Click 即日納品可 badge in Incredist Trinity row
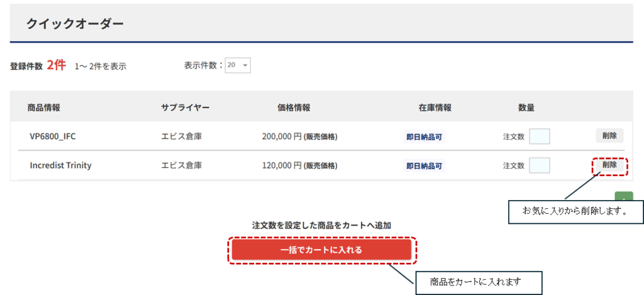 coord(425,166)
